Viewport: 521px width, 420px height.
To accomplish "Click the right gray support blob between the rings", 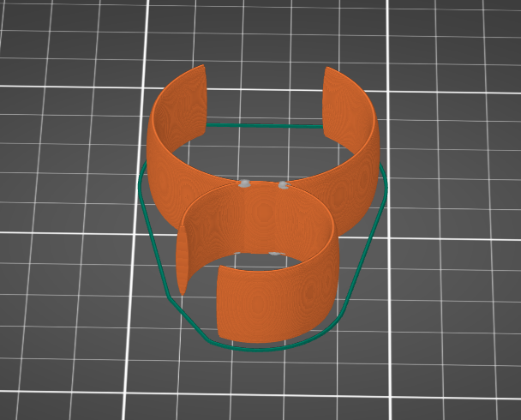I will tap(284, 185).
